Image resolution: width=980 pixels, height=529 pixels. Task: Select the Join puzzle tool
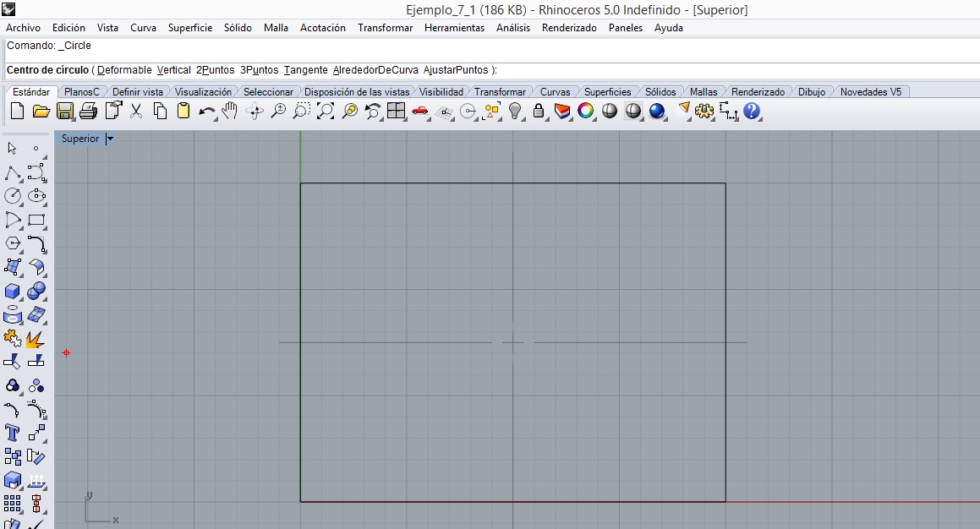(13, 339)
